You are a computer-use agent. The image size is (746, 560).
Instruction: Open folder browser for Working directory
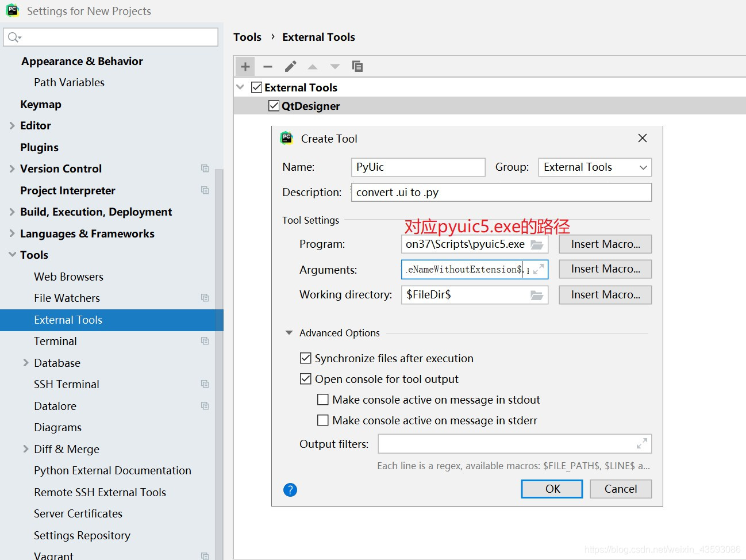tap(537, 294)
